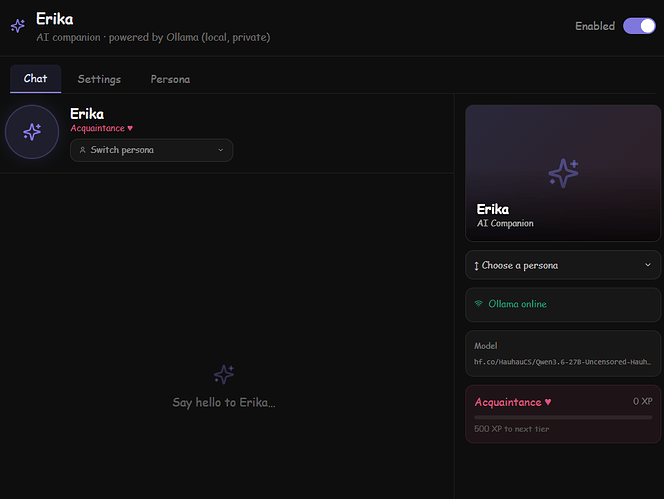
Task: Click the green wifi signal status icon
Action: tap(479, 304)
